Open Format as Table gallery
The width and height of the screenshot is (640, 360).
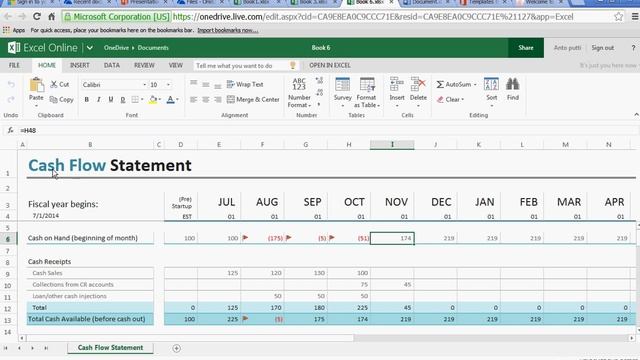click(367, 93)
